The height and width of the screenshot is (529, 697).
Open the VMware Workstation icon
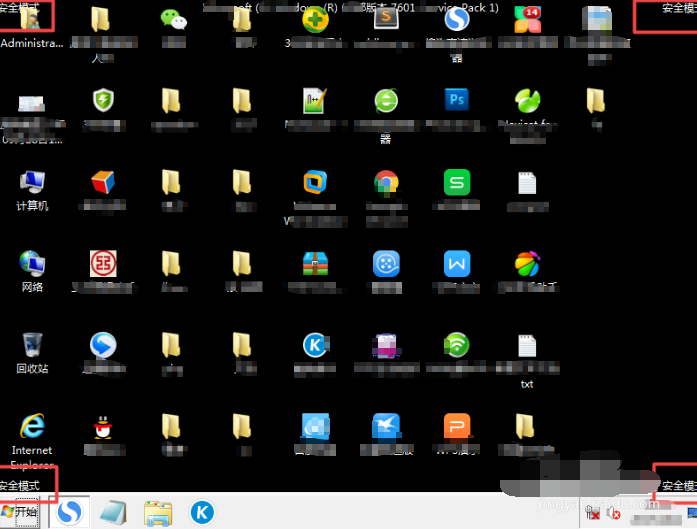click(x=316, y=182)
